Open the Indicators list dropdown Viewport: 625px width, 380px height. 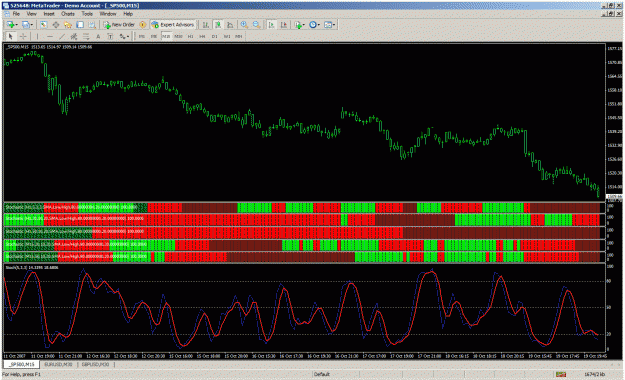(299, 25)
